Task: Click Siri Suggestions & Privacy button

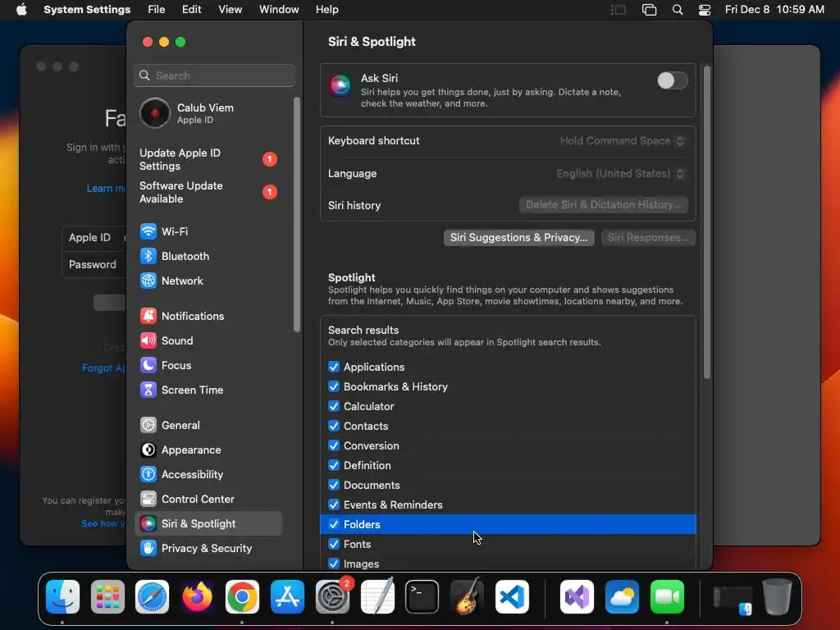Action: 518,238
